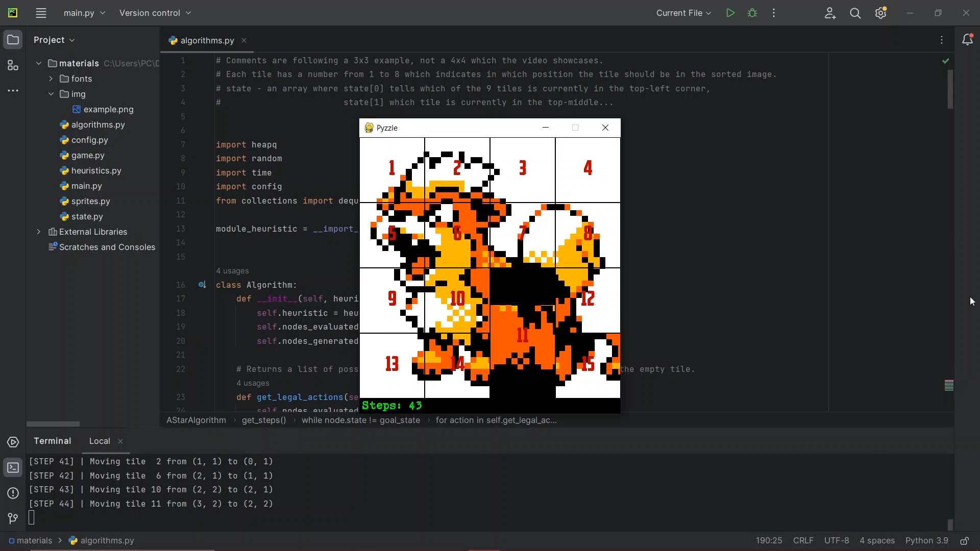Select the Local terminal tab

pos(100,442)
